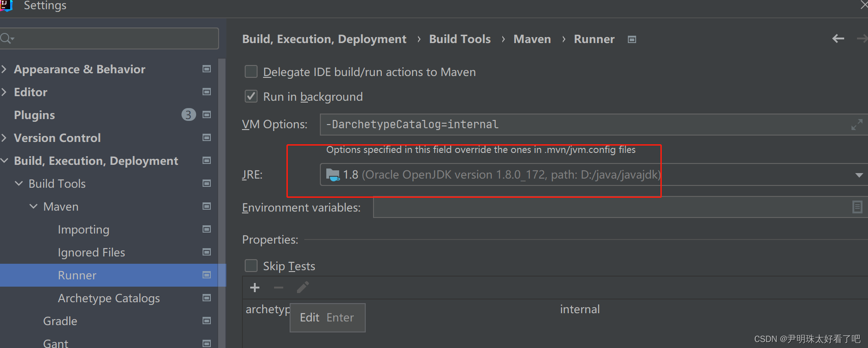Enable Skip Tests

251,266
